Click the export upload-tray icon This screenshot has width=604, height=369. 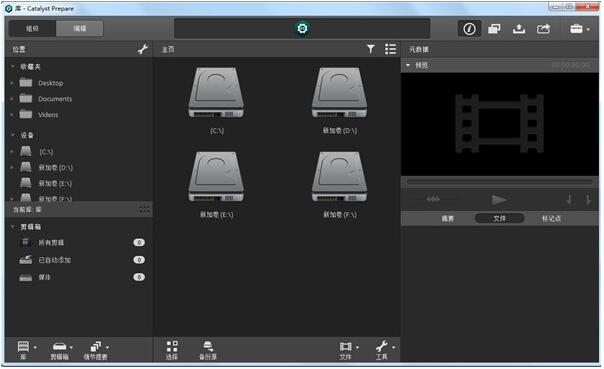click(x=519, y=29)
